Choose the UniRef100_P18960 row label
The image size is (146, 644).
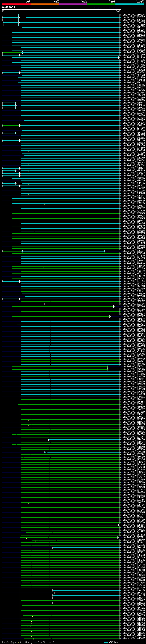(x=134, y=263)
